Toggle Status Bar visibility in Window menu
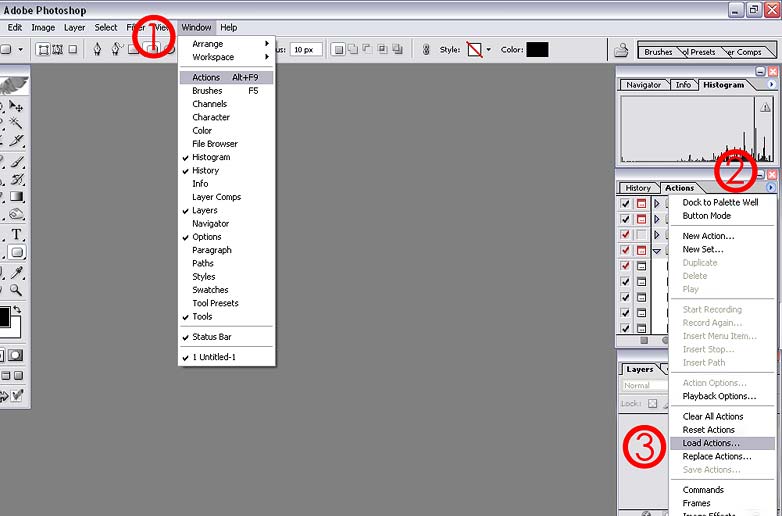The height and width of the screenshot is (516, 782). coord(211,337)
